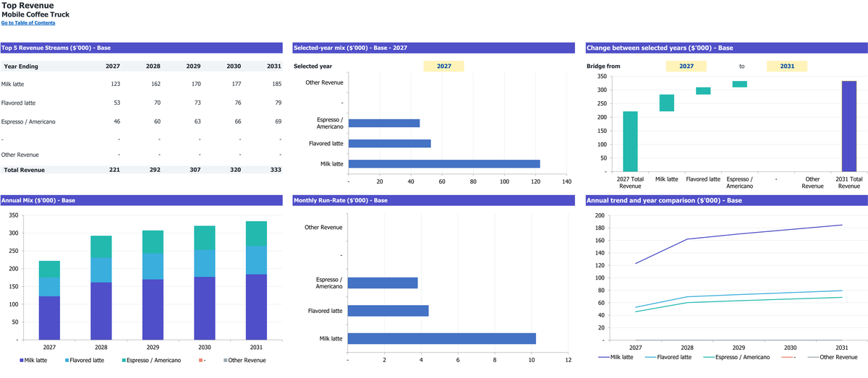
Task: Click the Other Revenue row label in table
Action: (x=20, y=155)
